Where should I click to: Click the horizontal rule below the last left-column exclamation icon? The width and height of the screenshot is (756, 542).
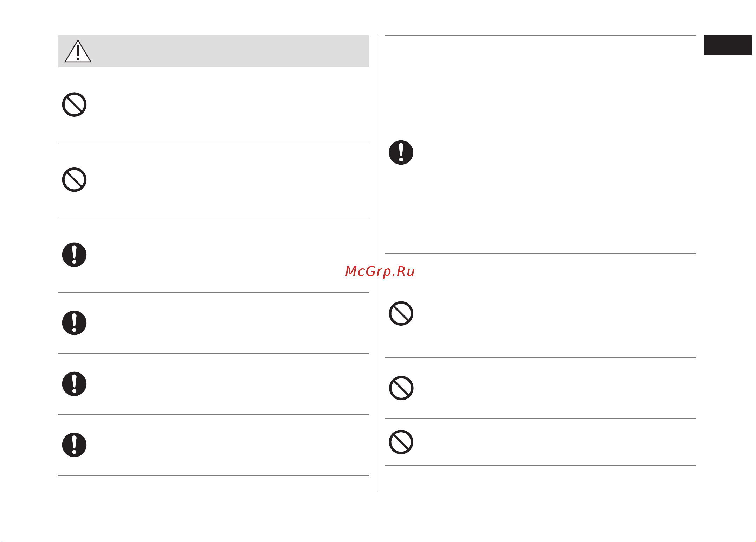click(x=214, y=476)
